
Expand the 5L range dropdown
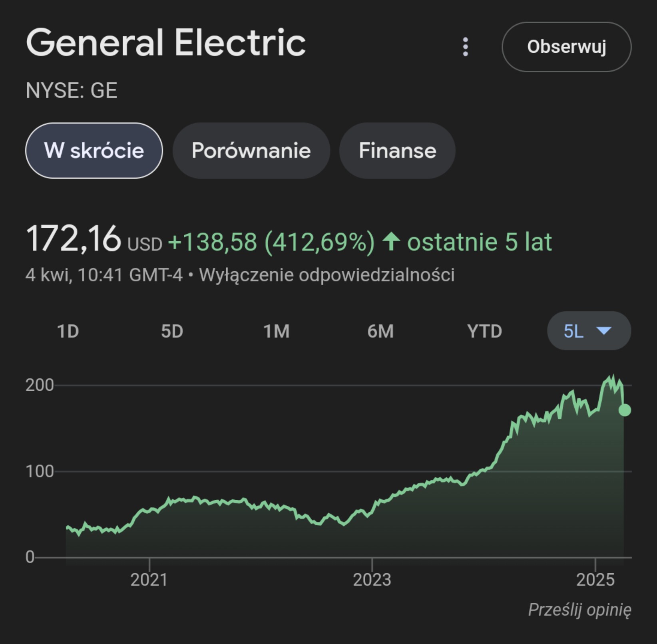pos(573,331)
